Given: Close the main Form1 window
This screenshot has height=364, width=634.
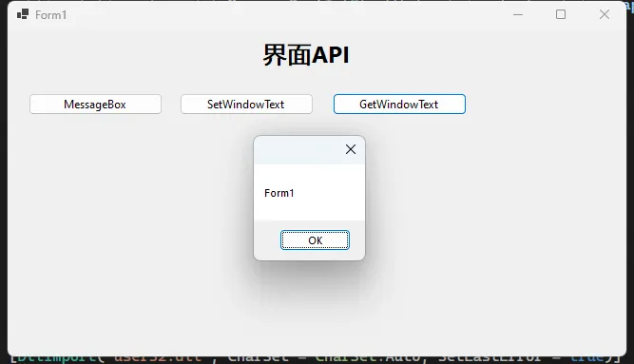Looking at the screenshot, I should coord(605,14).
